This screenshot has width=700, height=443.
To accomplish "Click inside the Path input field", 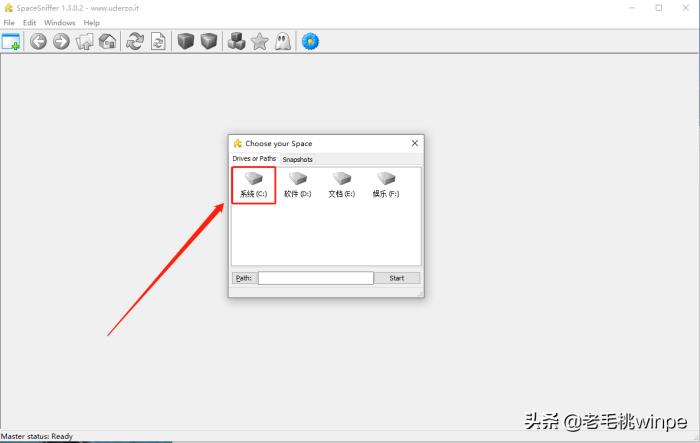I will coord(315,278).
